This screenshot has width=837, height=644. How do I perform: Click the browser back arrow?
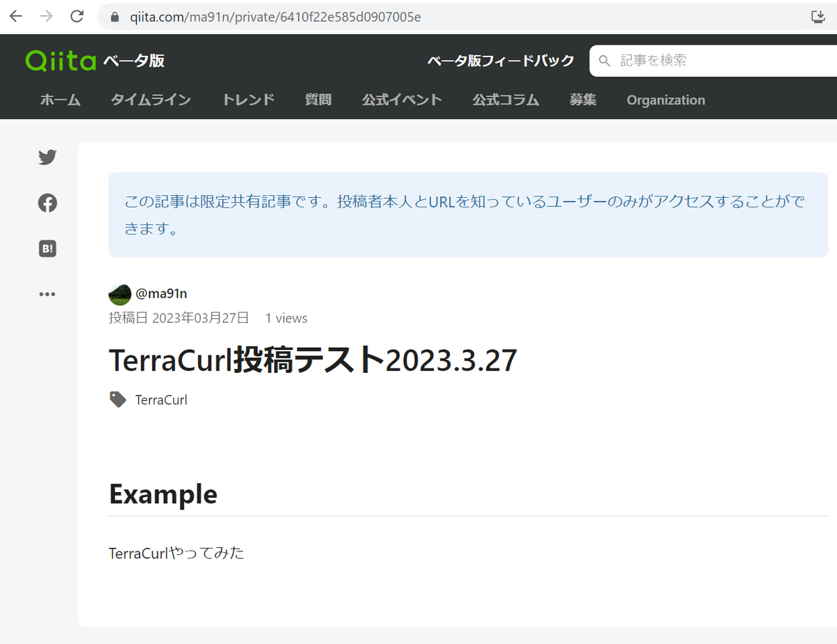coord(15,16)
